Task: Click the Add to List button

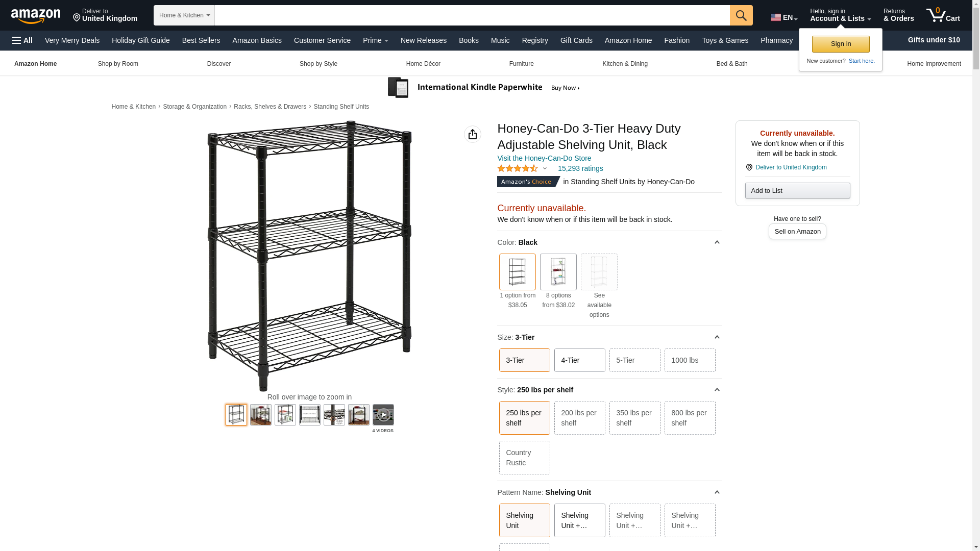Action: [797, 191]
